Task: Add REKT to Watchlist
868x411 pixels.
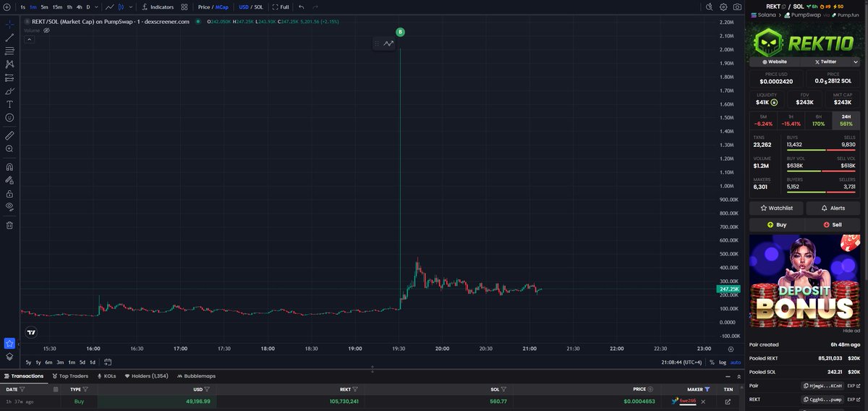Action: point(776,208)
